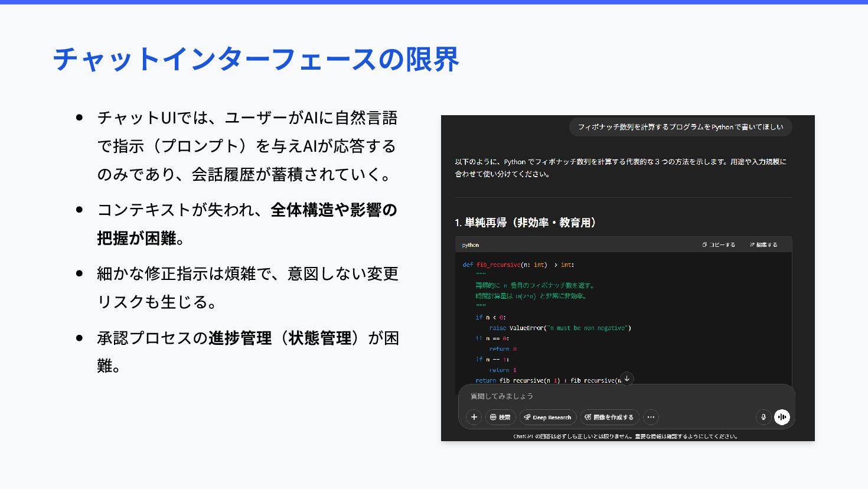Focus the 質問してみましょう message input field
Viewport: 868px width, 489px height.
coord(626,396)
